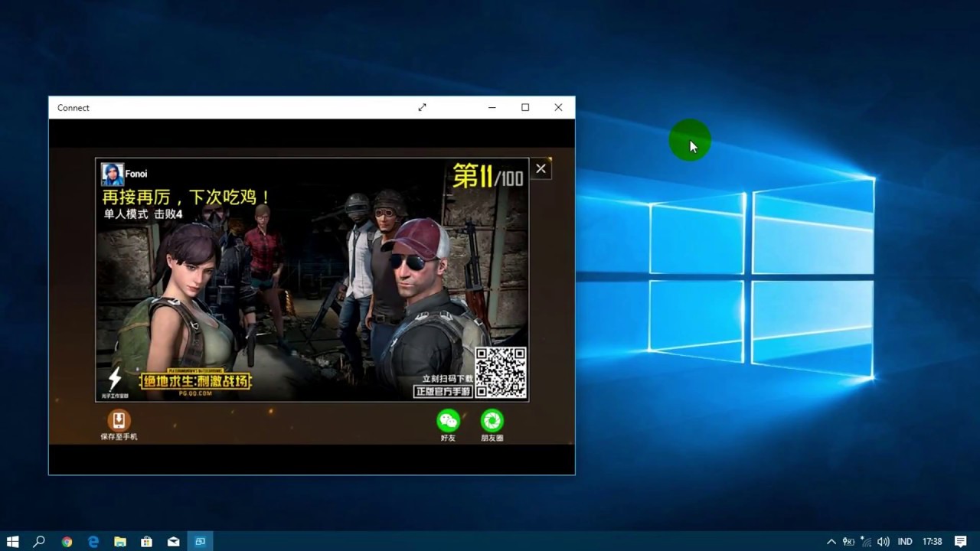Click the Fonoi player avatar

point(113,174)
